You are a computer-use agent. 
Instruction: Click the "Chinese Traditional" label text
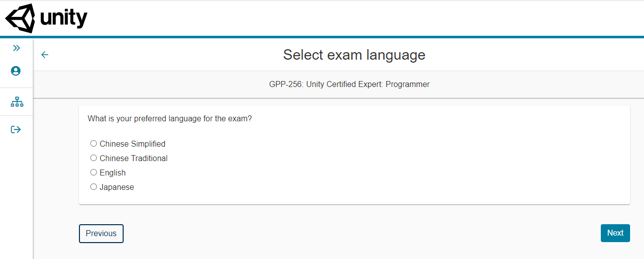(134, 159)
